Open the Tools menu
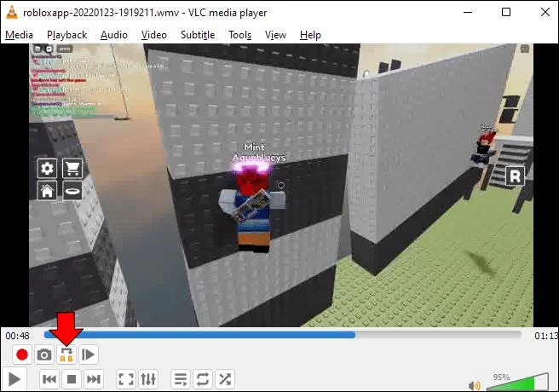 tap(239, 35)
